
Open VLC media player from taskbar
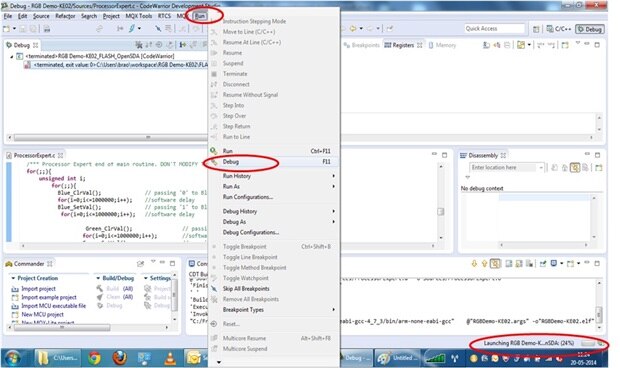[x=170, y=358]
